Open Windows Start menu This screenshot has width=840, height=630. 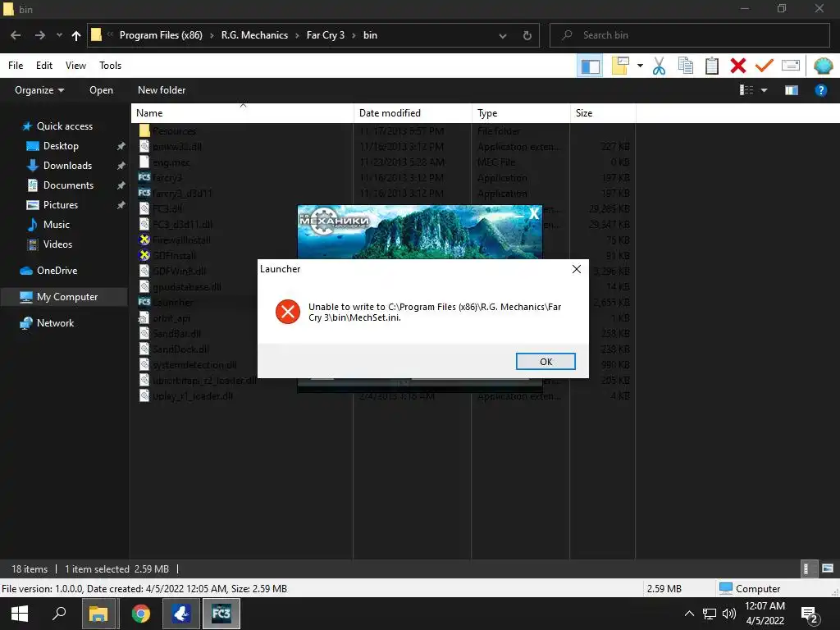pos(20,614)
